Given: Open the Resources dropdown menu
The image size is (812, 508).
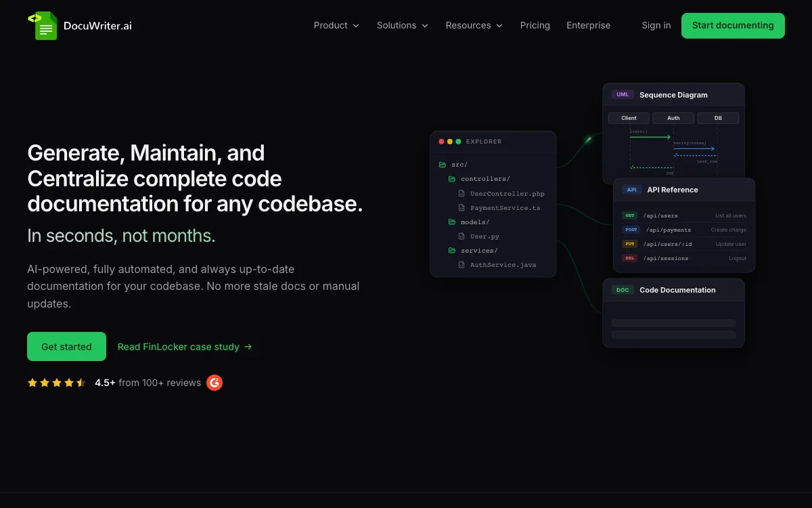Looking at the screenshot, I should 474,26.
